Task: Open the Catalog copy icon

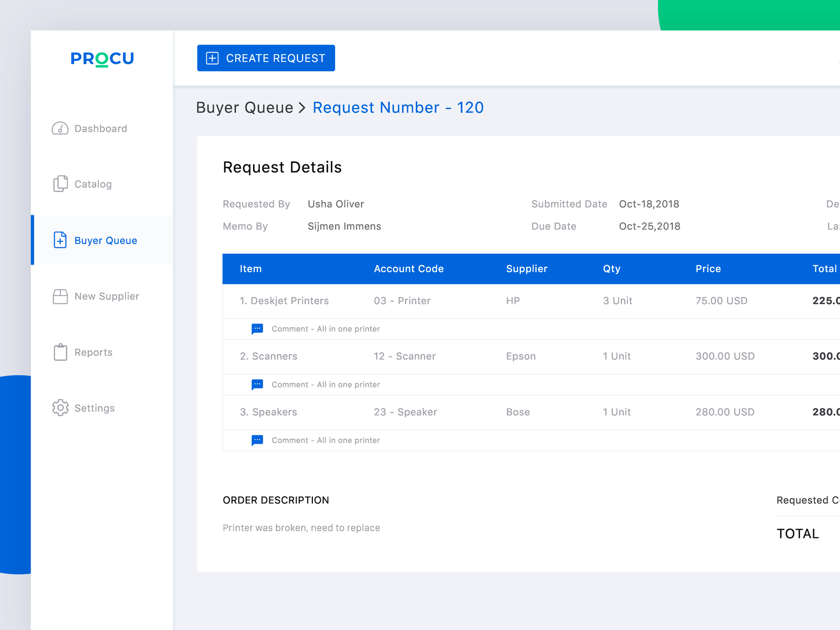Action: point(60,184)
